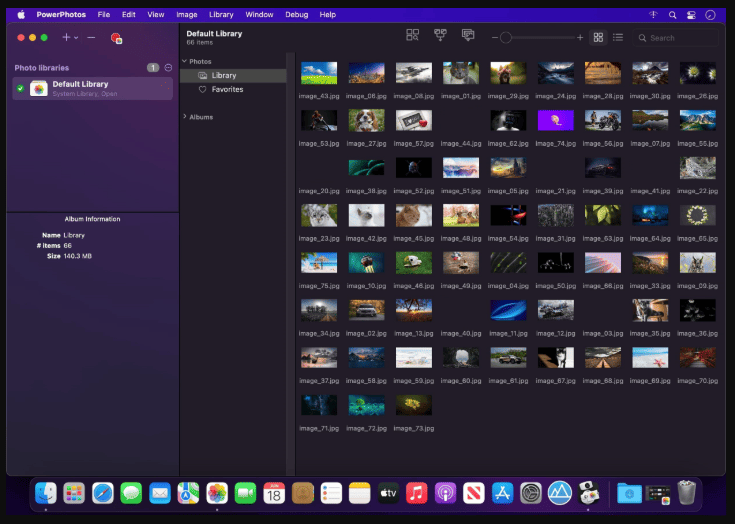Viewport: 735px width, 524px height.
Task: Collapse the Photos section
Action: click(184, 61)
